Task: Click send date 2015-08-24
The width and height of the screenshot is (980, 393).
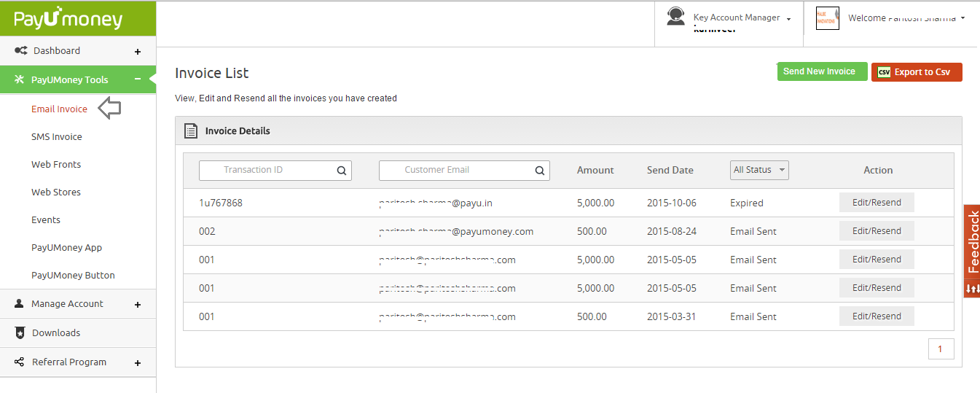Action: pos(671,231)
